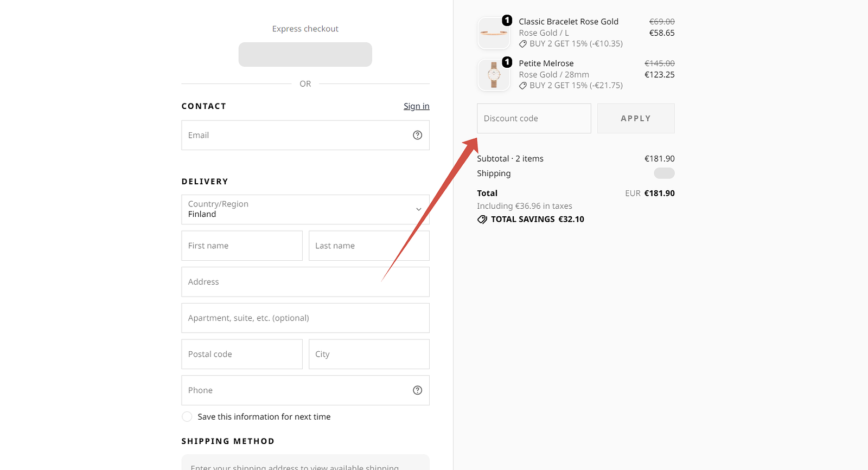Click quantity badge on the bracelet image
This screenshot has height=470, width=868.
tap(507, 21)
